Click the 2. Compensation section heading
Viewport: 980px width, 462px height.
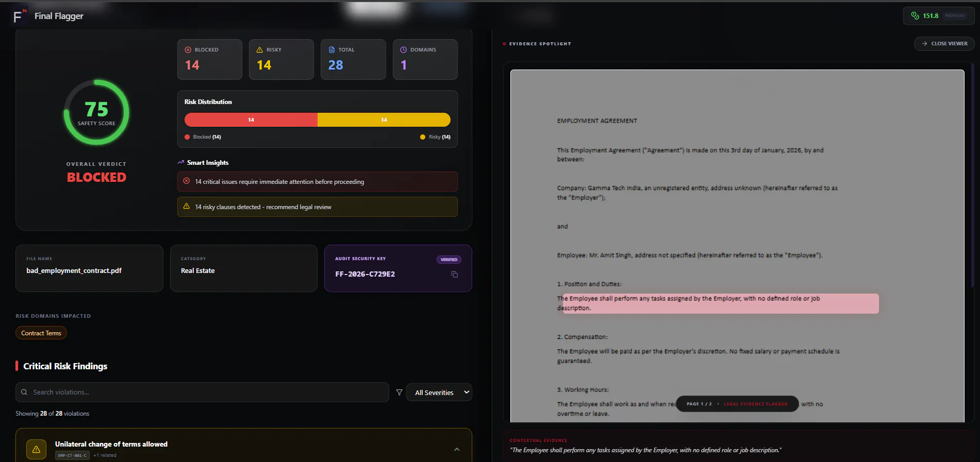pyautogui.click(x=582, y=337)
